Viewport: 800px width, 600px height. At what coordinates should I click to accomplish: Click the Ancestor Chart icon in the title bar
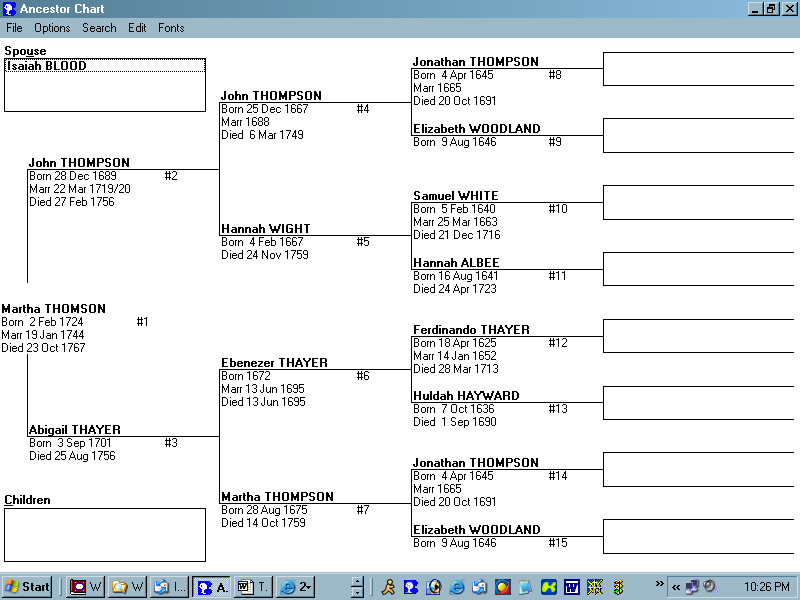click(x=8, y=9)
